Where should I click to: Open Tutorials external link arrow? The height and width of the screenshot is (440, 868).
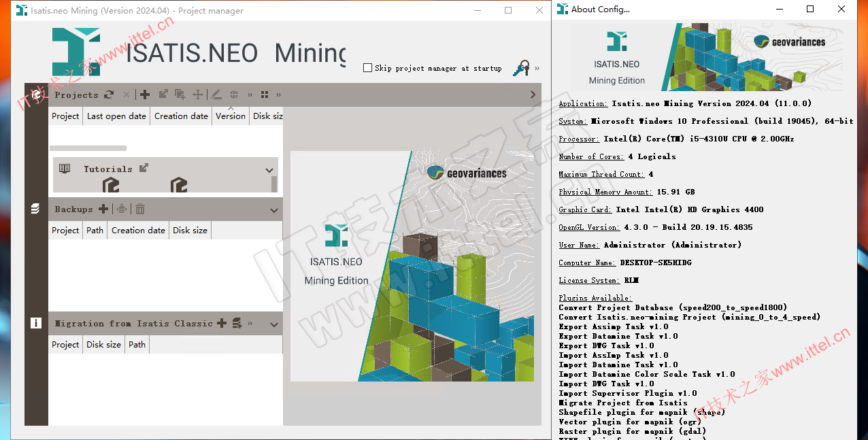coord(144,167)
